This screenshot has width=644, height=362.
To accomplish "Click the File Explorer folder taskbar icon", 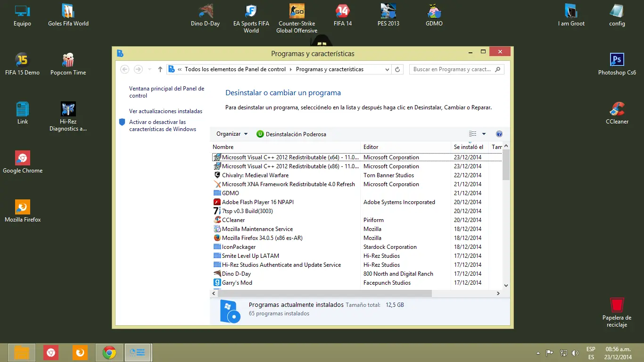I will pyautogui.click(x=22, y=353).
